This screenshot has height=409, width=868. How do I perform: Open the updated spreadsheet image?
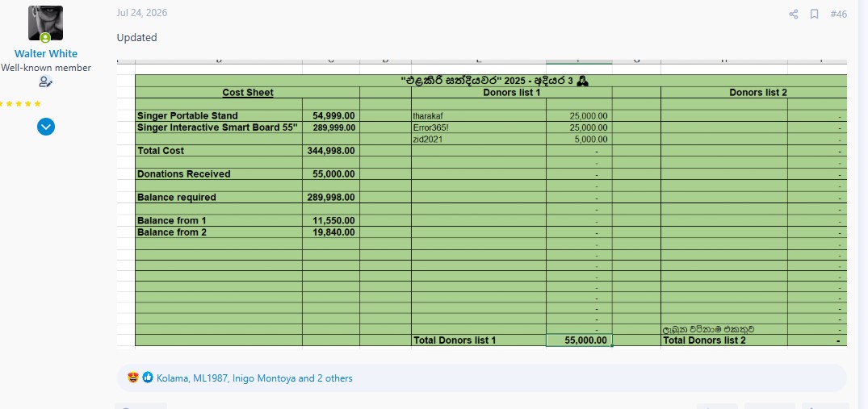(x=481, y=203)
